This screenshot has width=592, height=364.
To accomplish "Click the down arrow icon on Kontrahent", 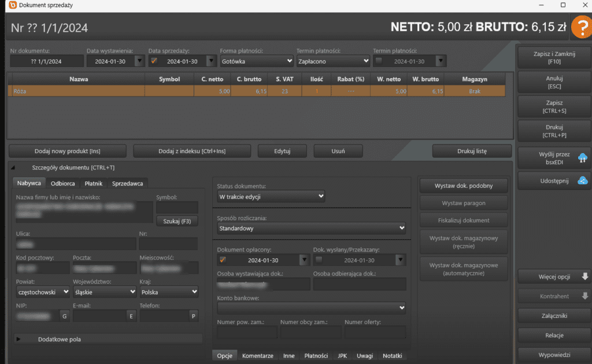I will tap(584, 296).
